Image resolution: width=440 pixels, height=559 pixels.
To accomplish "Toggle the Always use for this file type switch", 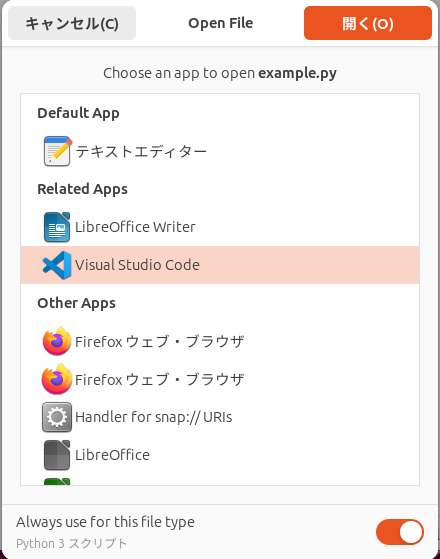I will (x=400, y=532).
